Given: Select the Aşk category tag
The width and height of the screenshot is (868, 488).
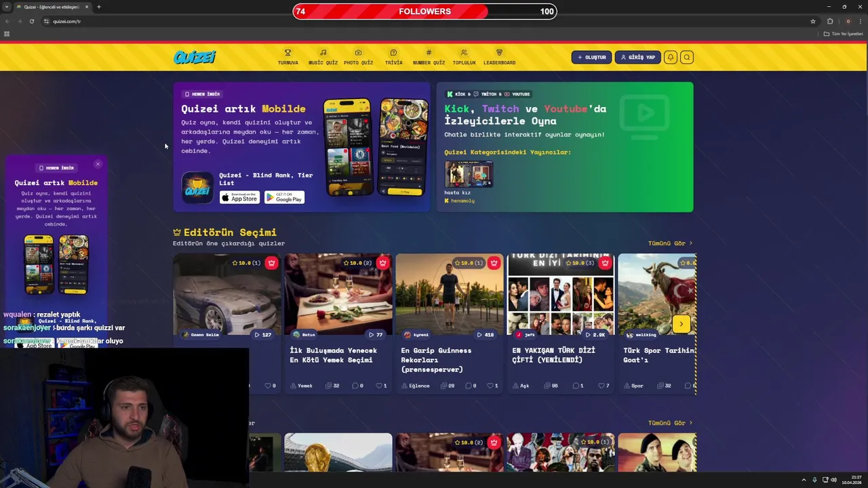Looking at the screenshot, I should (x=521, y=386).
